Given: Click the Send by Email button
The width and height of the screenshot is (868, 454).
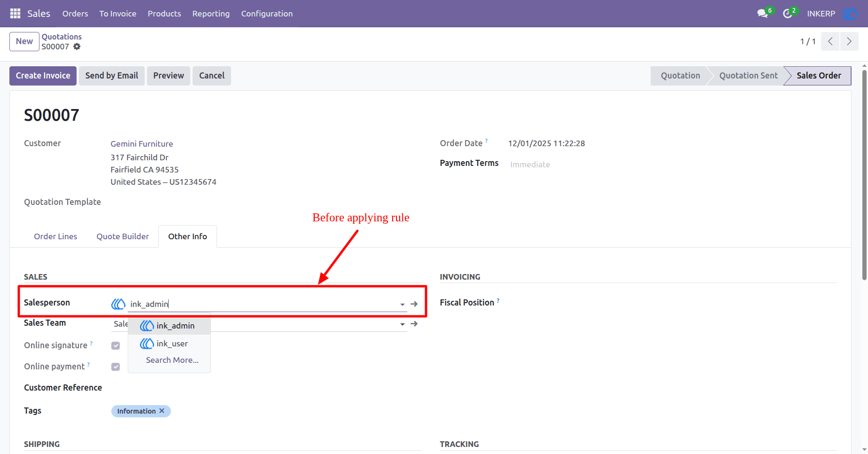Looking at the screenshot, I should [112, 76].
